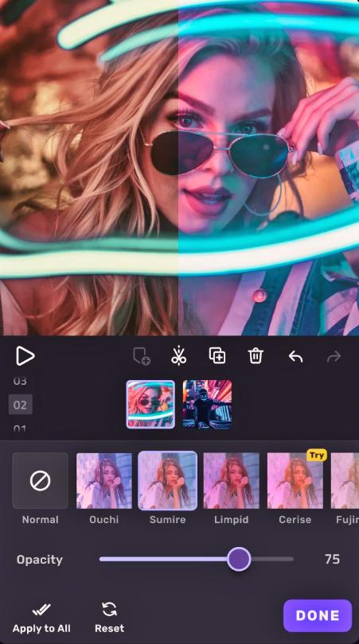Screen dimensions: 359x644
Task: Choose the Ouchi filter
Action: [x=104, y=480]
